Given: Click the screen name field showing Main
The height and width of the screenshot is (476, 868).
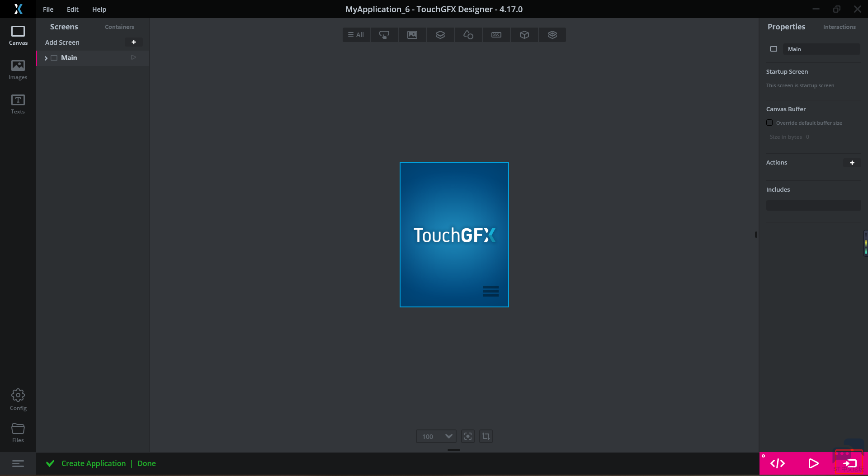Looking at the screenshot, I should (821, 49).
